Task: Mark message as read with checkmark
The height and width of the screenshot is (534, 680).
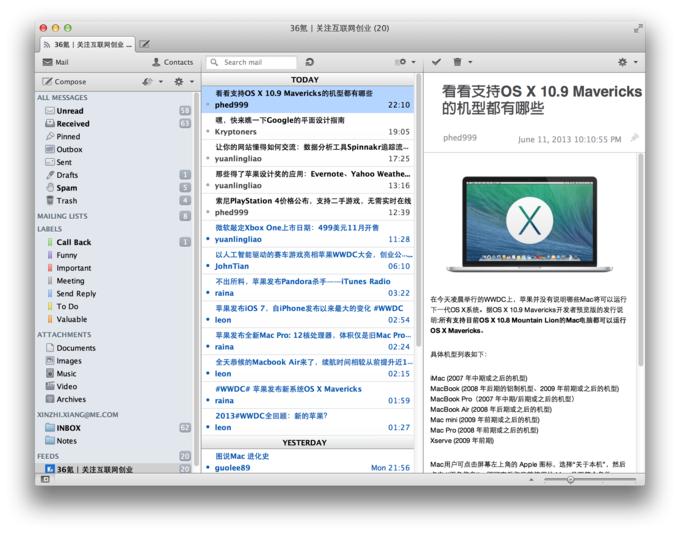Action: (436, 62)
